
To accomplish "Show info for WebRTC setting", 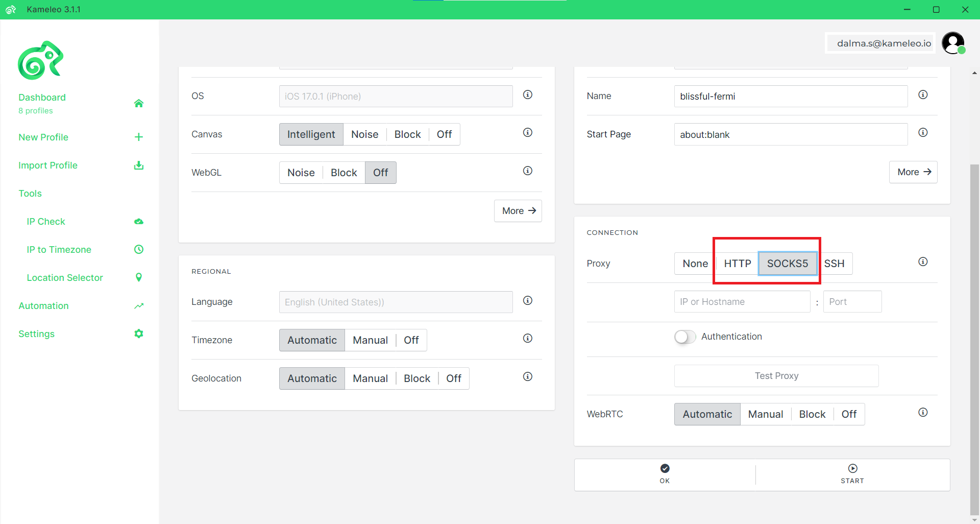I will pyautogui.click(x=923, y=412).
